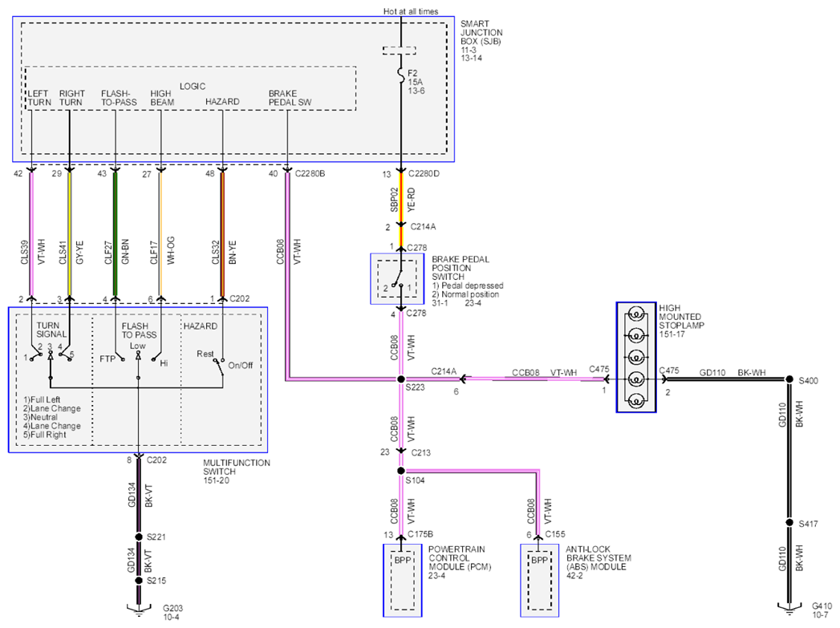This screenshot has height=628, width=840.
Task: Click the G410 ground symbol
Action: 789,609
